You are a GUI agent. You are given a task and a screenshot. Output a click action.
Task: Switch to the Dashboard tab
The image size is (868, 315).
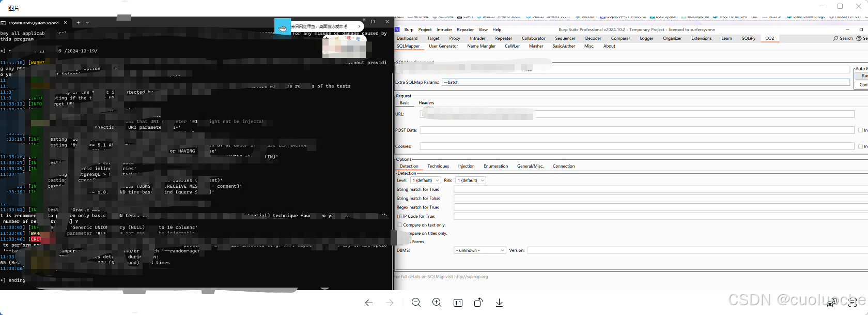click(x=407, y=38)
